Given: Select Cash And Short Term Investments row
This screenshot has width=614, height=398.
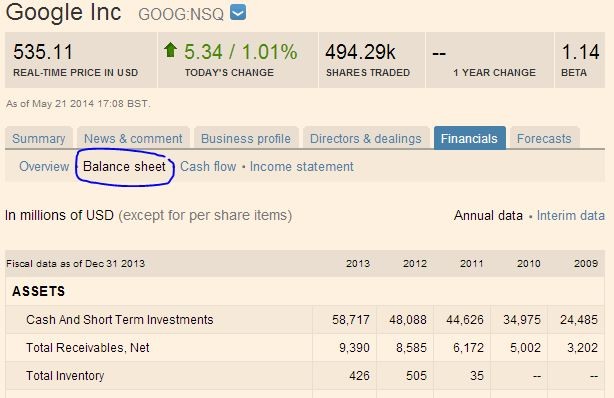Looking at the screenshot, I should pyautogui.click(x=305, y=320).
